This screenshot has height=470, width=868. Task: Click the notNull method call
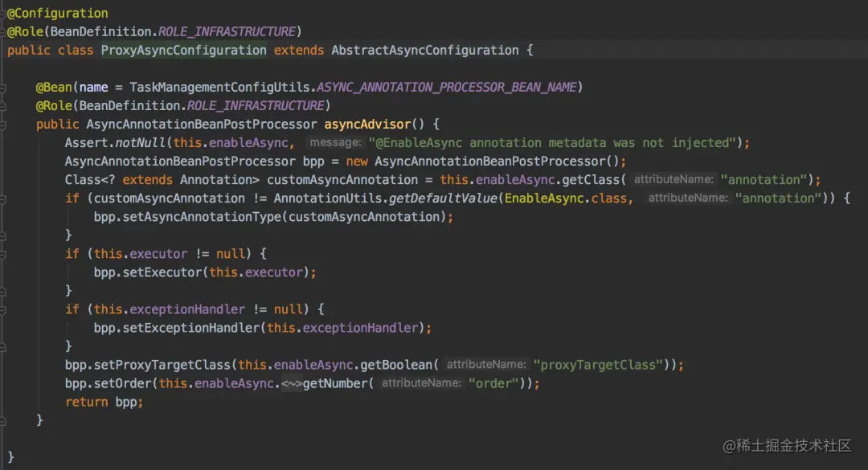pyautogui.click(x=141, y=143)
